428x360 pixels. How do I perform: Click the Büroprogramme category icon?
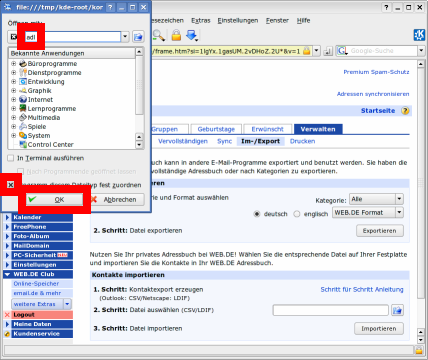point(23,63)
